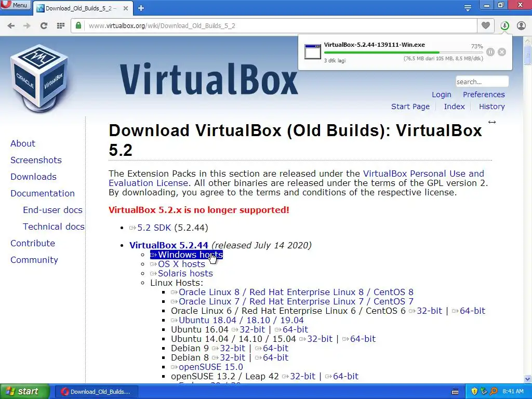
Task: Download OS X hosts installer
Action: pos(178,264)
